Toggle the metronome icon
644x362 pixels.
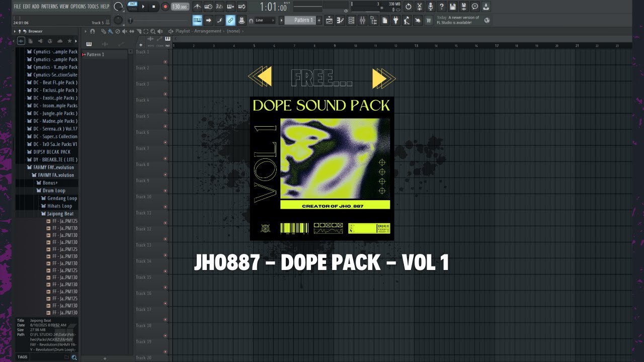[x=197, y=7]
